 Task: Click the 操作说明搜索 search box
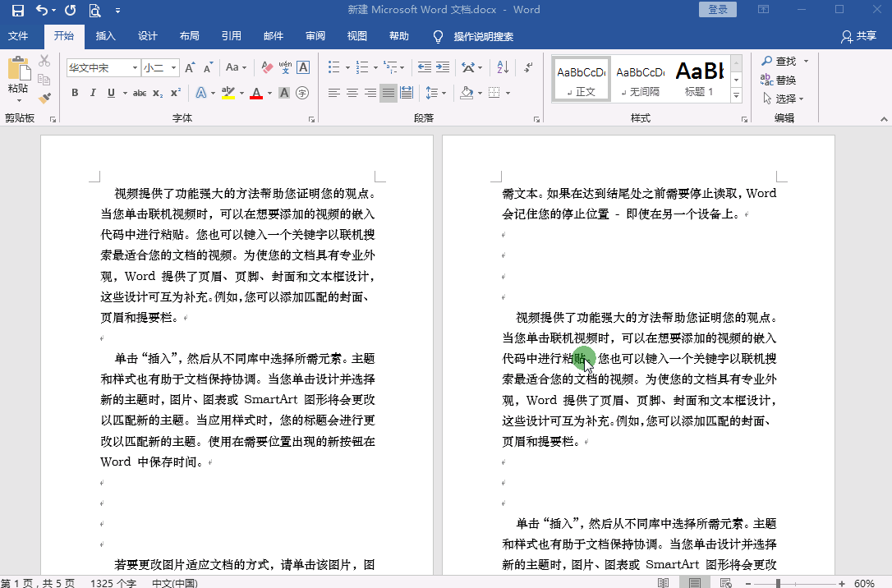(x=484, y=37)
